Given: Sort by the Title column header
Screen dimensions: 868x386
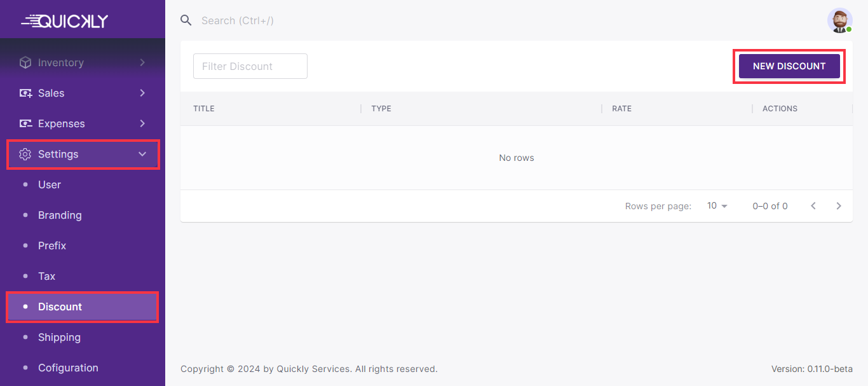Looking at the screenshot, I should tap(204, 109).
